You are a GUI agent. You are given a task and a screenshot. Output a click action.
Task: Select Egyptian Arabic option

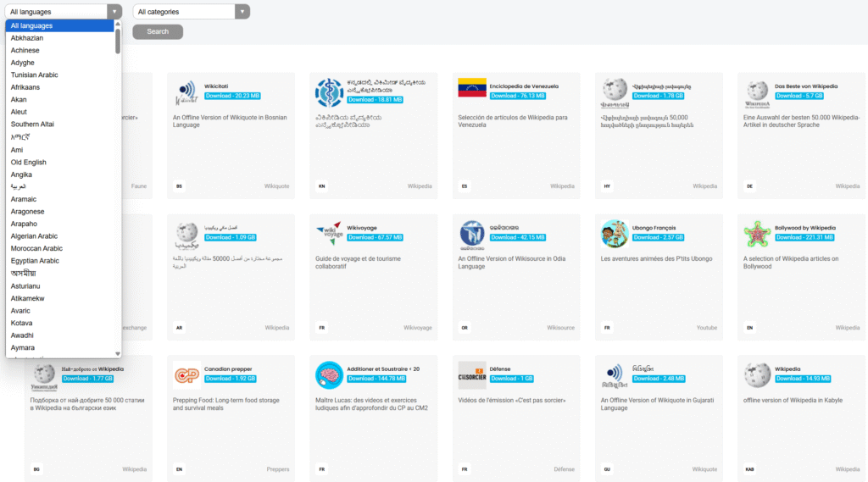click(60, 261)
